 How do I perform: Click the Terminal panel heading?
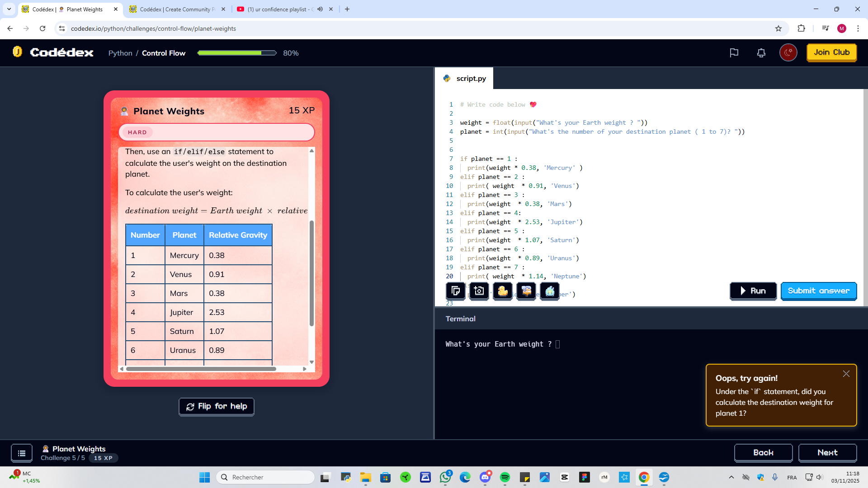point(461,319)
